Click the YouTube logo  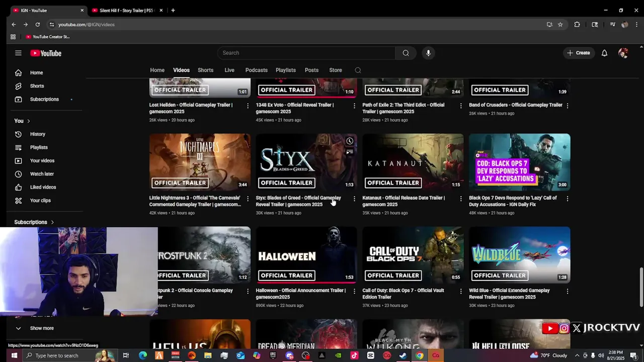point(45,53)
